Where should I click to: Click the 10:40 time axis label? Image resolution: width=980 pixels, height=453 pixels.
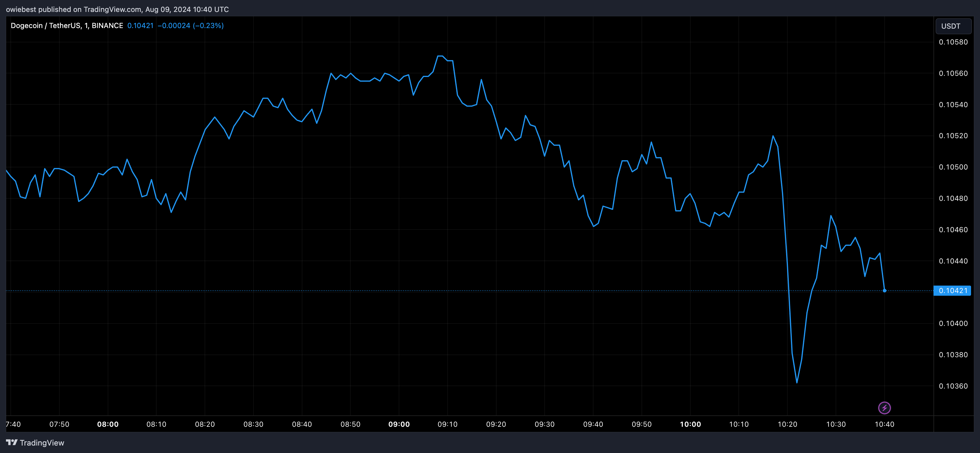click(x=884, y=424)
